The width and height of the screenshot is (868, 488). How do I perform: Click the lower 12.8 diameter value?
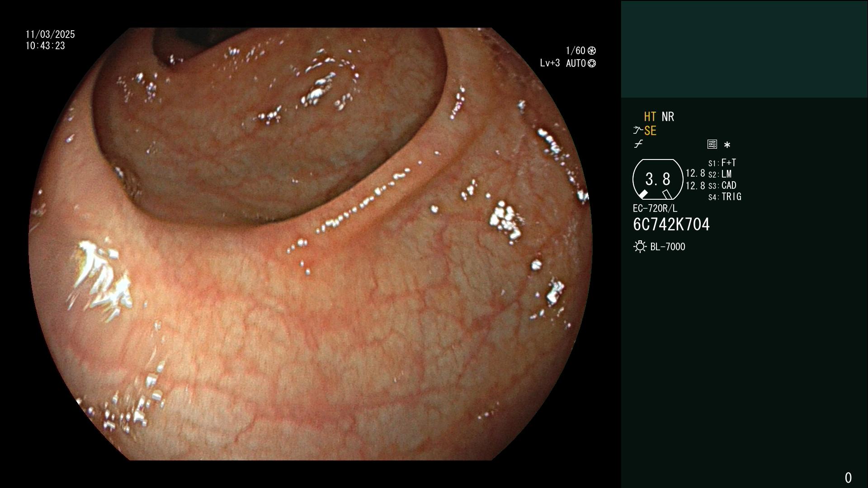[695, 186]
